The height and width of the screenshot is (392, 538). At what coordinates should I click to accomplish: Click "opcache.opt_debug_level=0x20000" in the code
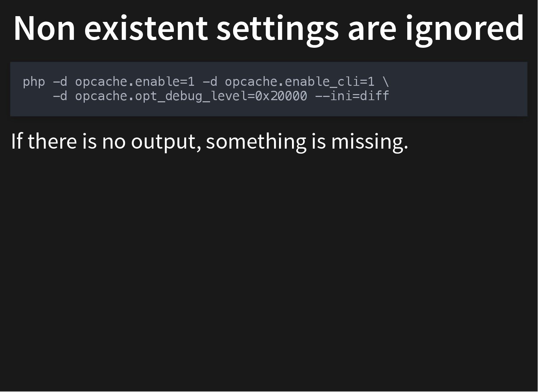(191, 97)
